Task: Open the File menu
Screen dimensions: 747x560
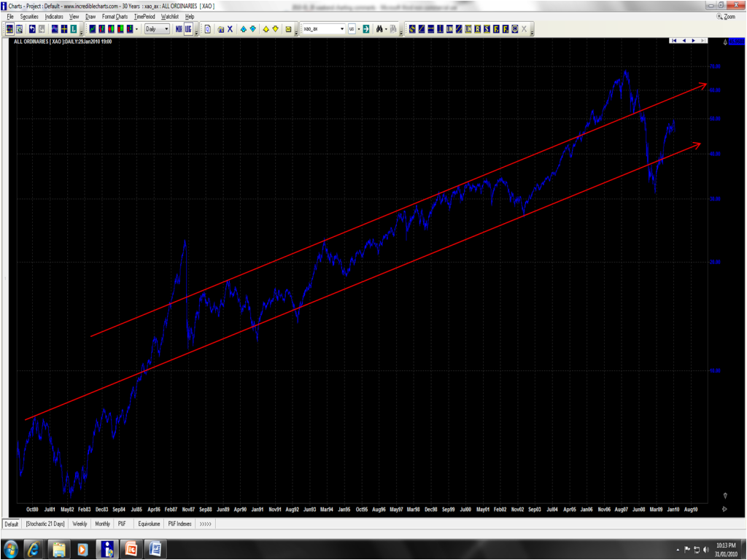Action: click(x=10, y=17)
